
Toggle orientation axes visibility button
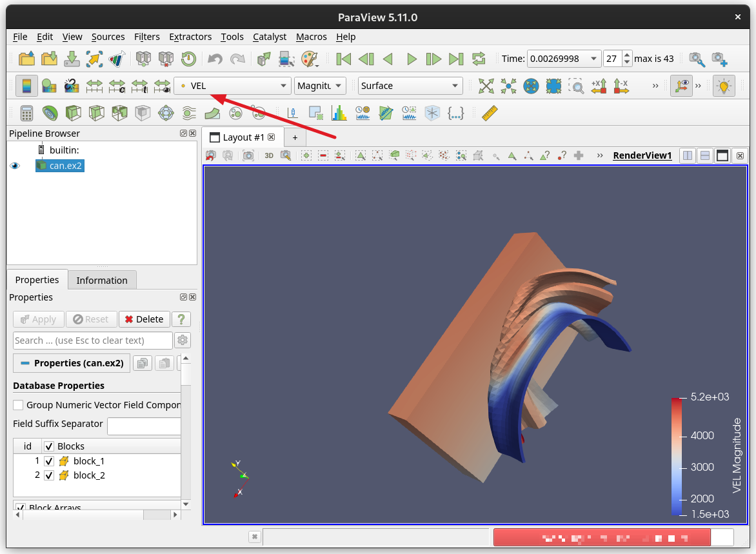[681, 86]
